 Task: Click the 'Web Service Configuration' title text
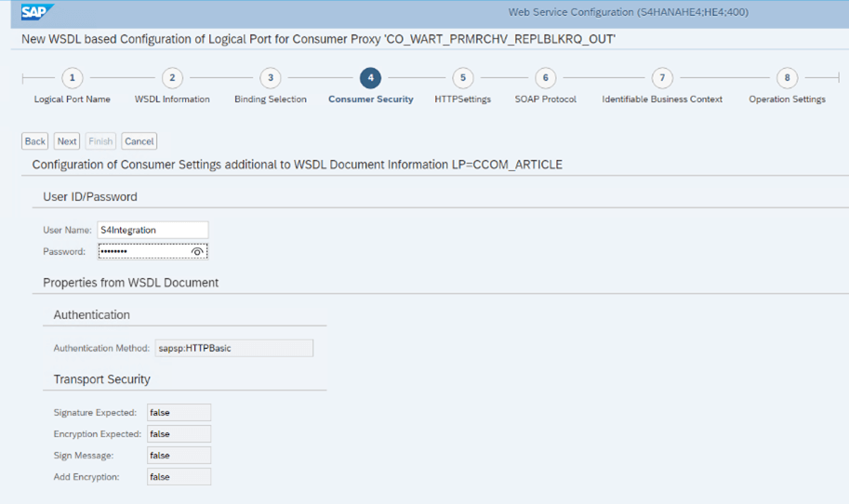point(628,12)
